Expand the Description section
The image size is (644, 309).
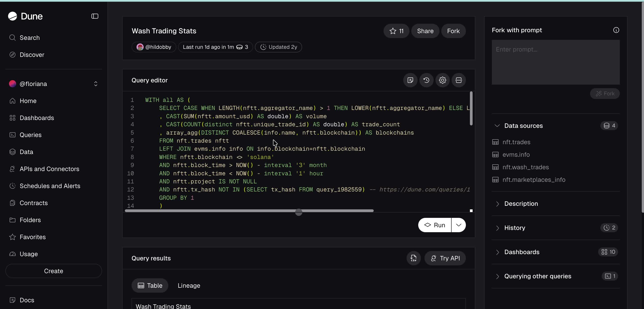[555, 204]
